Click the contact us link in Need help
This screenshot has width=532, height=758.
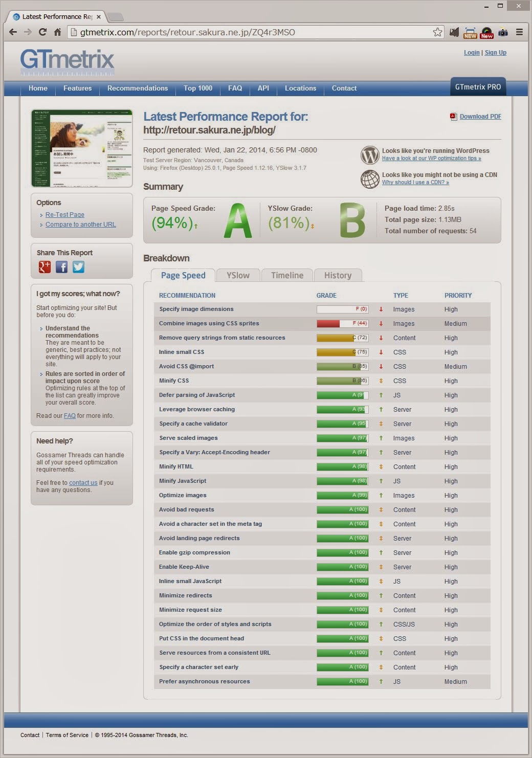[83, 483]
